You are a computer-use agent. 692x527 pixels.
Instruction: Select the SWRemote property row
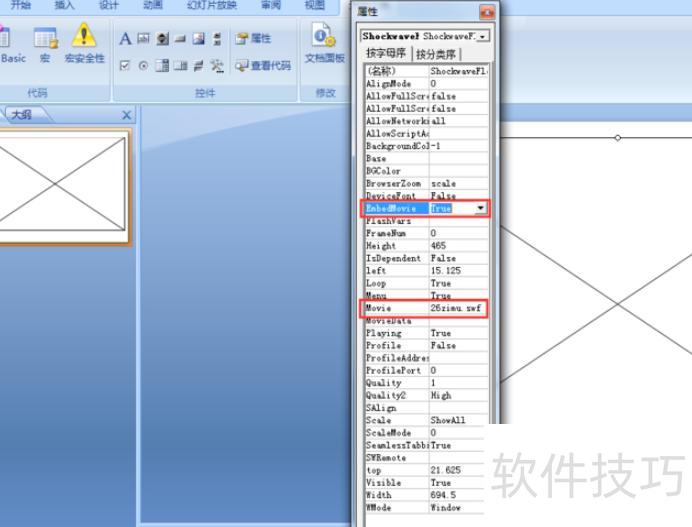coord(425,458)
